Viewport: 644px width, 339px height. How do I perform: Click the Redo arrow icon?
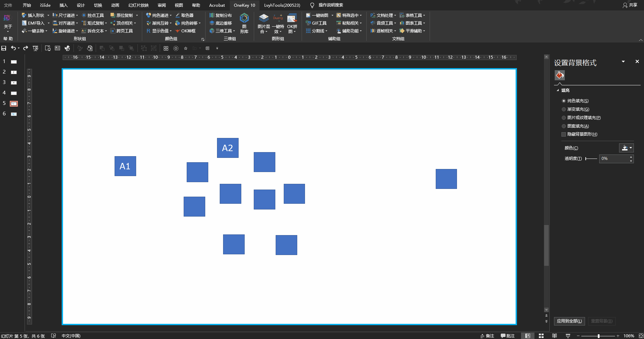click(26, 48)
